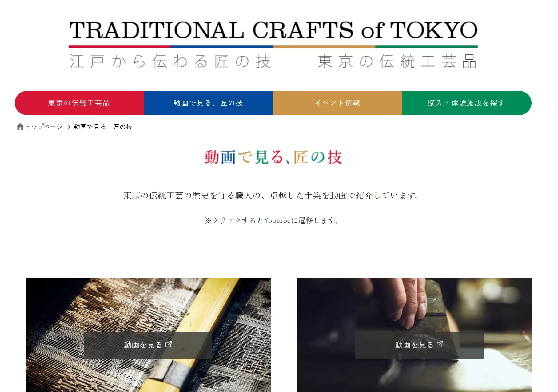Image resolution: width=558 pixels, height=392 pixels.
Task: Click external link icon on right video button
Action: (440, 344)
